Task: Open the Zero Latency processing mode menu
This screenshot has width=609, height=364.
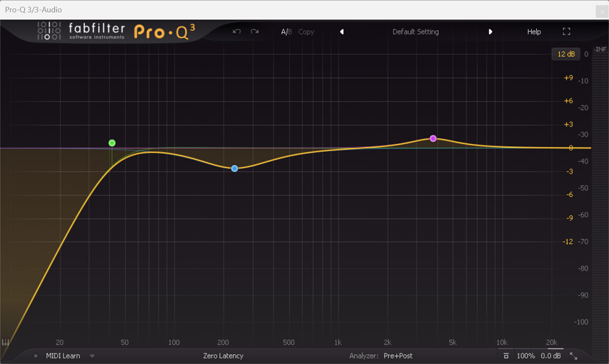Action: coord(223,356)
